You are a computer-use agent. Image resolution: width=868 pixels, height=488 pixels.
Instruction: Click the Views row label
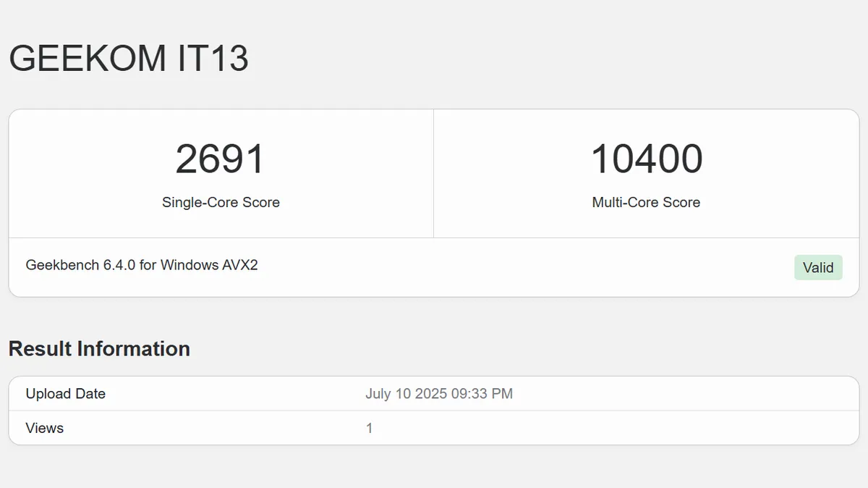tap(45, 428)
